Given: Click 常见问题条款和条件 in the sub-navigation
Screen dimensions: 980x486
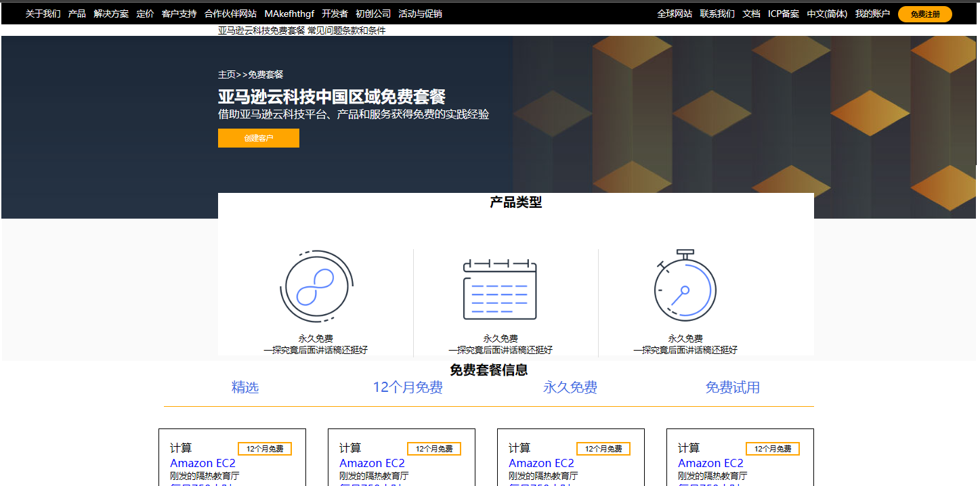Looking at the screenshot, I should click(x=347, y=30).
